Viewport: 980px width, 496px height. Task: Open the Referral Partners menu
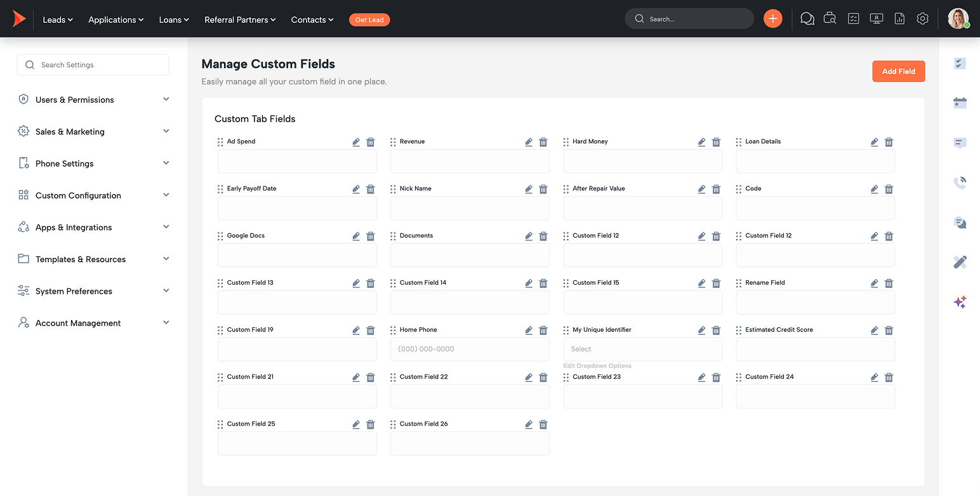[240, 20]
